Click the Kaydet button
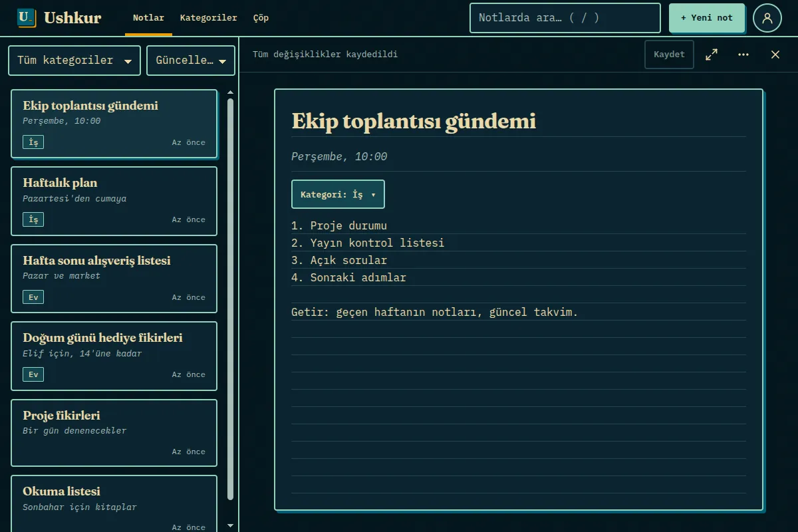Image resolution: width=798 pixels, height=532 pixels. coord(669,55)
